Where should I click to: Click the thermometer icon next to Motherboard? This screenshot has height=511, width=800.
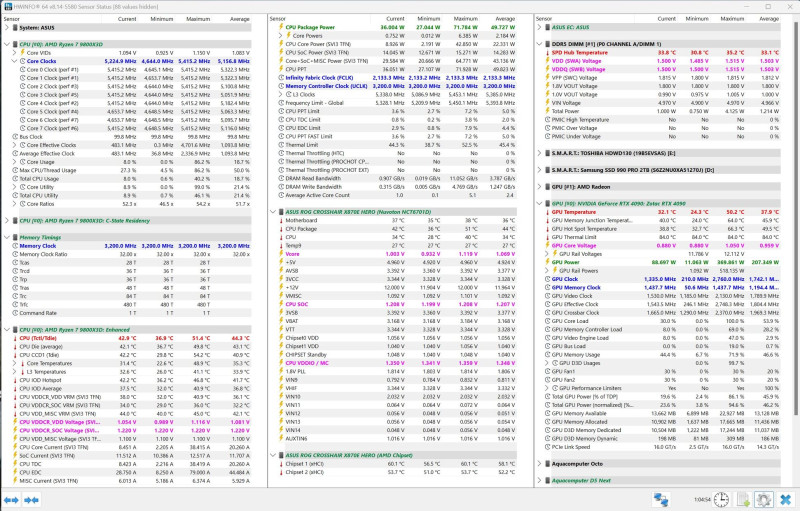[x=281, y=220]
